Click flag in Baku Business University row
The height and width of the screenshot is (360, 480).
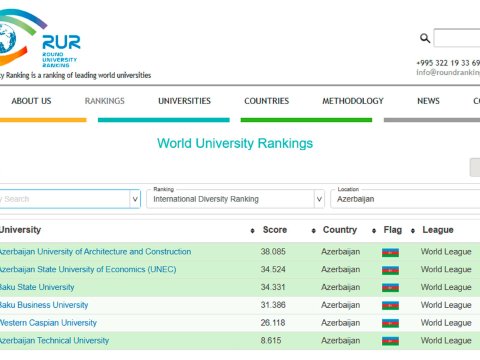click(x=390, y=305)
